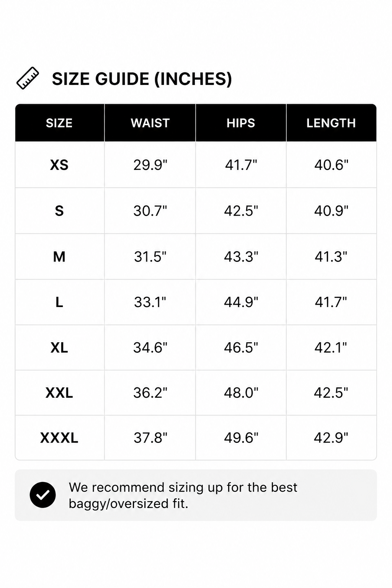Click the sizing up recommendation text

click(x=183, y=495)
